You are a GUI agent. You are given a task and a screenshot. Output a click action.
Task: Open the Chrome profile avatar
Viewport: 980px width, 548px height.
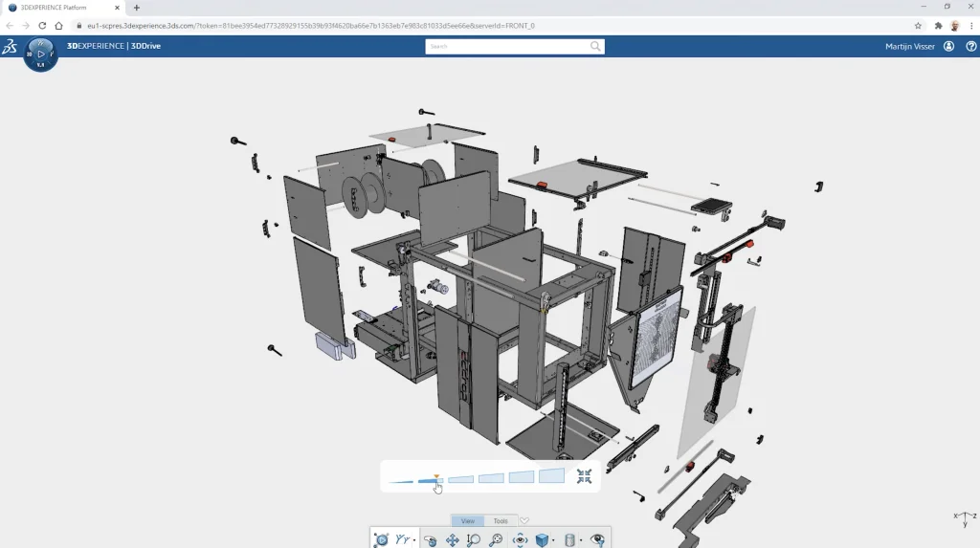[x=955, y=26]
